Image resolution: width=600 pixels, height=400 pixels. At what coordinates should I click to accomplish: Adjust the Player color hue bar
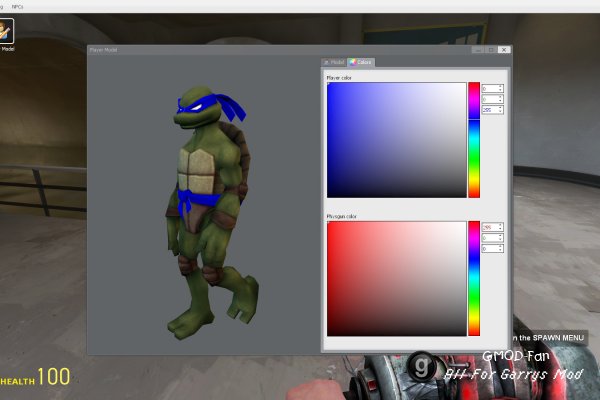tap(474, 140)
